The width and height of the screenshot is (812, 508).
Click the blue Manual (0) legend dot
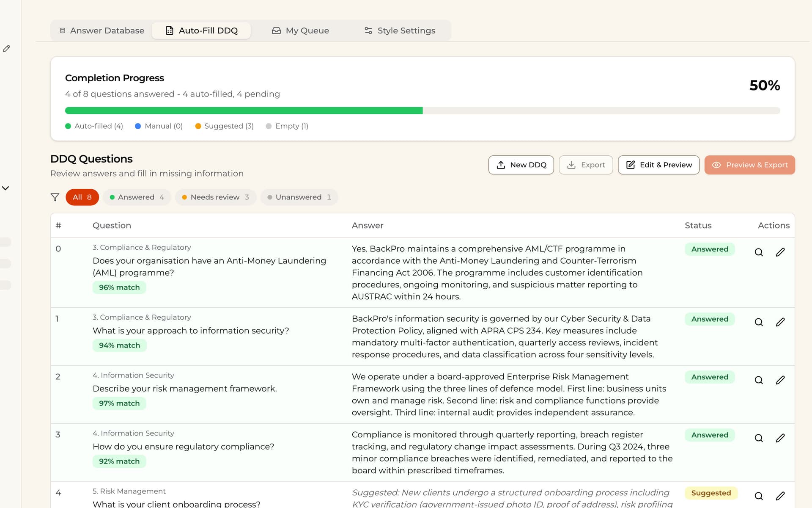pos(138,126)
